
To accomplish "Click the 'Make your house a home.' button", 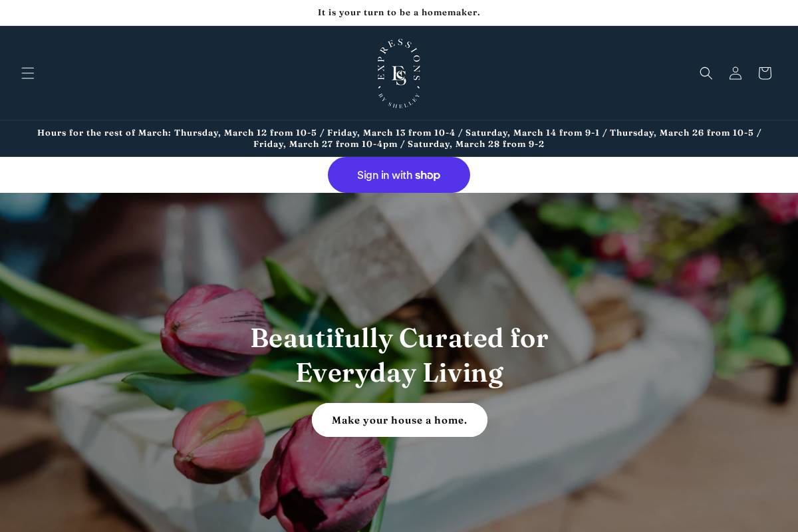I will 400,420.
